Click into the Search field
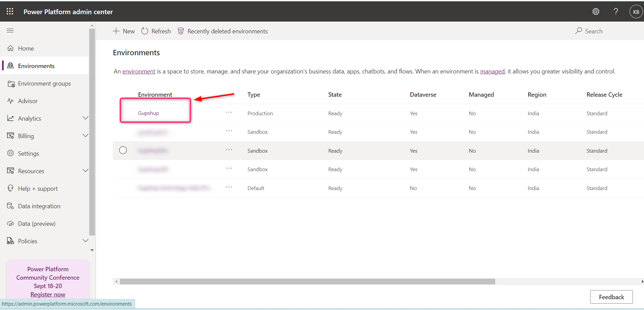 coord(608,31)
